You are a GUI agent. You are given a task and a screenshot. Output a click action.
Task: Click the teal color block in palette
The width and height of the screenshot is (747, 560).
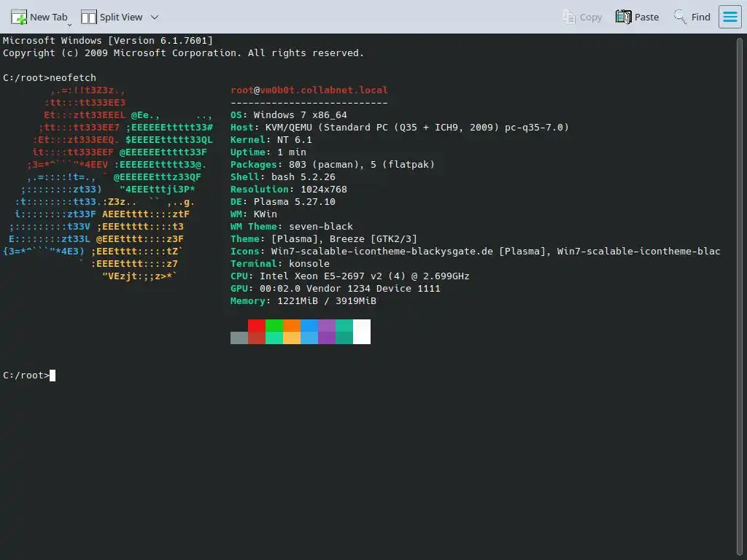pyautogui.click(x=344, y=325)
